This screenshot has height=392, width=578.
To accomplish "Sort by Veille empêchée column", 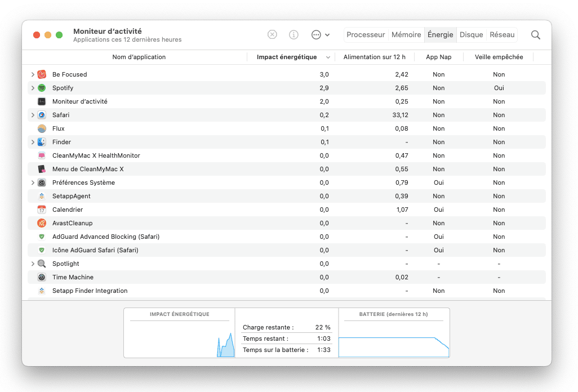I will [499, 57].
